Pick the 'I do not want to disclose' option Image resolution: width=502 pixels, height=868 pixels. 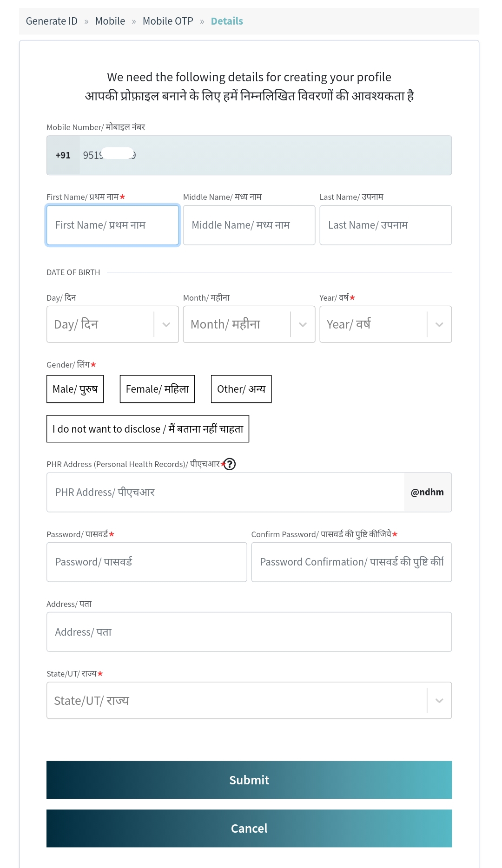tap(148, 429)
